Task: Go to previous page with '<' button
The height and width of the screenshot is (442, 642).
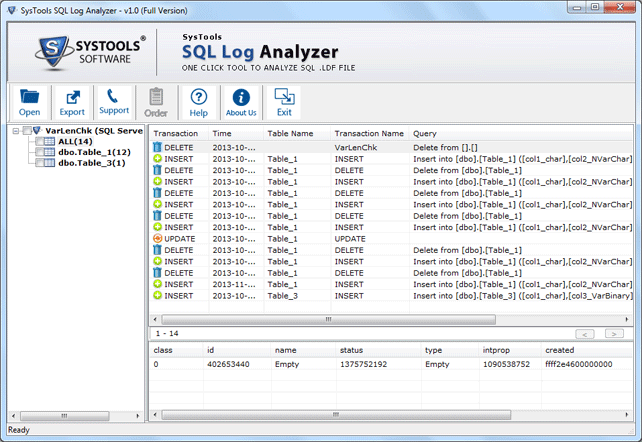Action: 585,334
